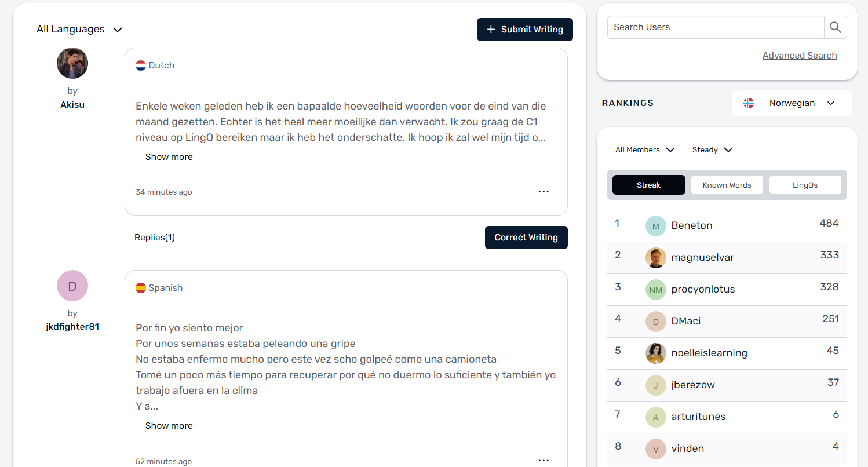The width and height of the screenshot is (868, 467).
Task: Open the Norwegian rankings language dropdown
Action: pos(792,103)
